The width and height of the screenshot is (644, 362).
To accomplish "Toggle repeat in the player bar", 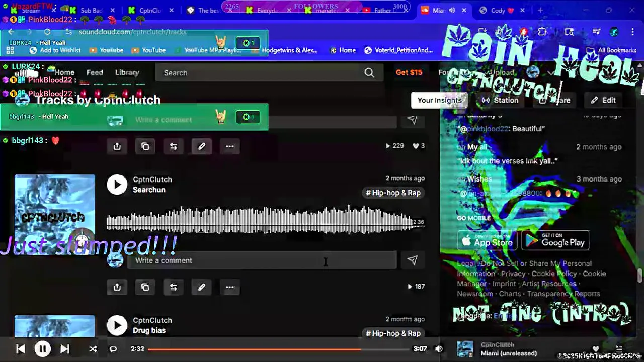I will (x=113, y=349).
